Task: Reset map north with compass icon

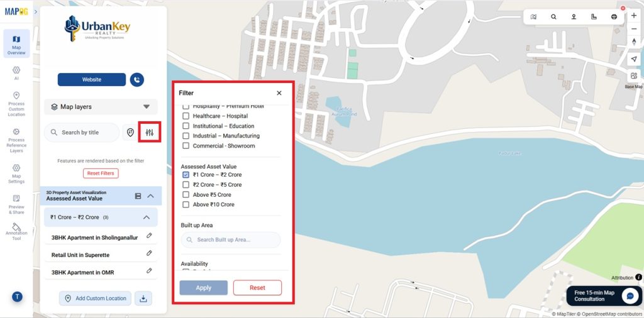Action: pos(634,42)
